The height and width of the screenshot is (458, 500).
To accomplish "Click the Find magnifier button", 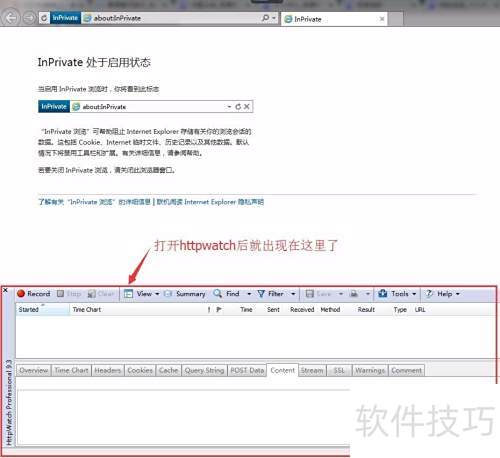I will (x=227, y=294).
